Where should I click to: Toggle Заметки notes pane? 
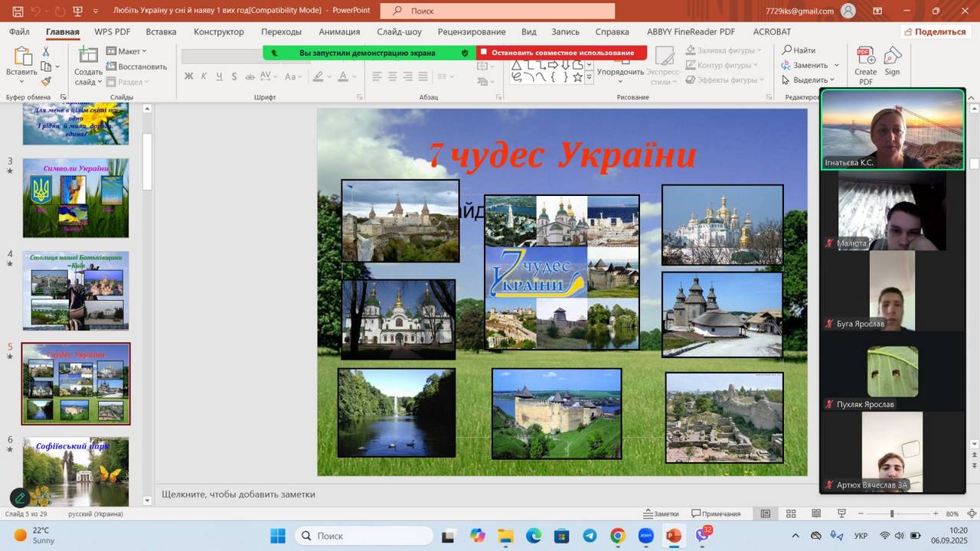[x=661, y=514]
